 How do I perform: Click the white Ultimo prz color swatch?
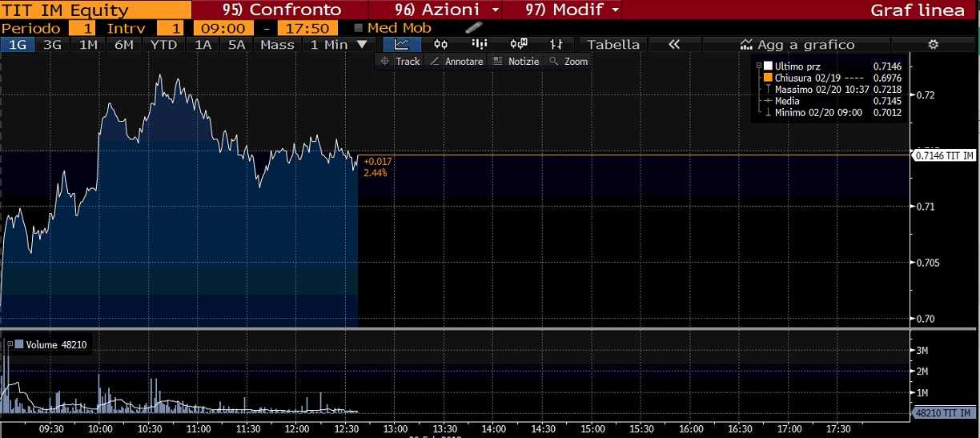coord(768,66)
